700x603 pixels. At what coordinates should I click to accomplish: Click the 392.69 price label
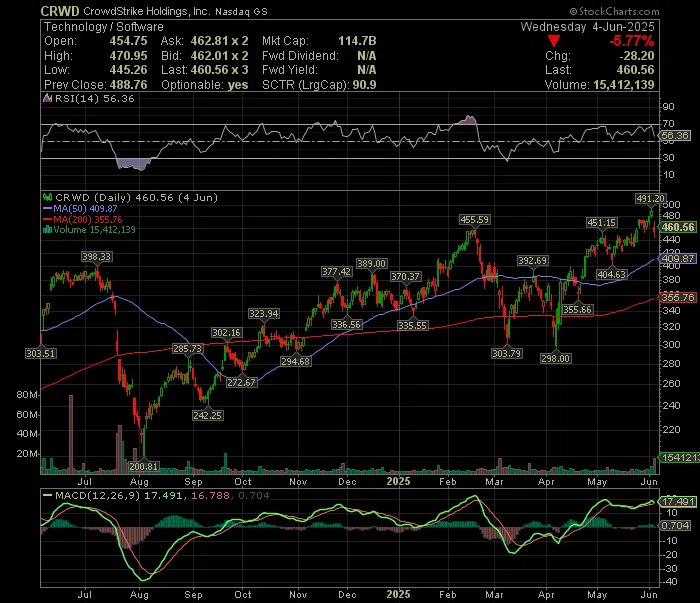532,260
